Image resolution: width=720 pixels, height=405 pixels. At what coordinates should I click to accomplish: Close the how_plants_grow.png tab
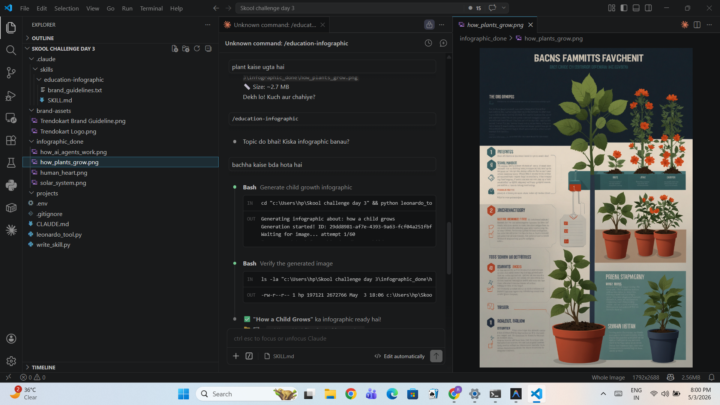(530, 25)
